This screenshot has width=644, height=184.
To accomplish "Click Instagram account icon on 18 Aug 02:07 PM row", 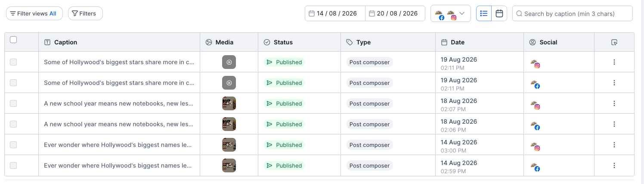I will tap(535, 105).
